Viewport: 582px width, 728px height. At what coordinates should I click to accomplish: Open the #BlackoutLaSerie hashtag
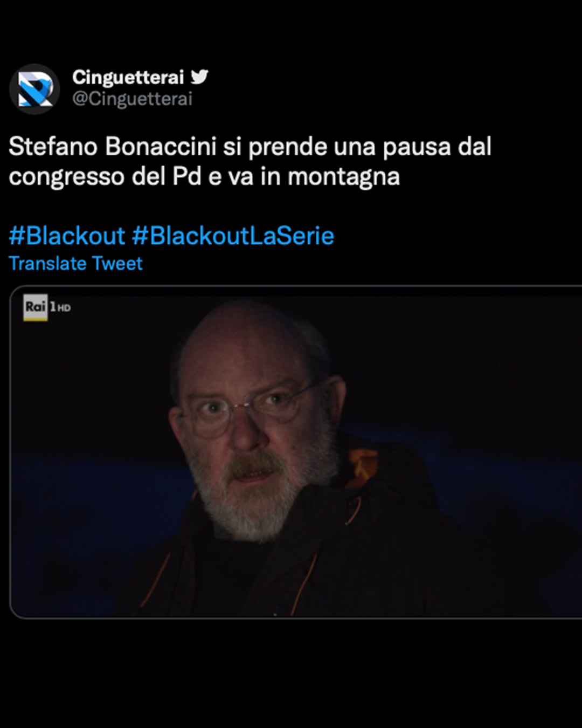[x=233, y=236]
